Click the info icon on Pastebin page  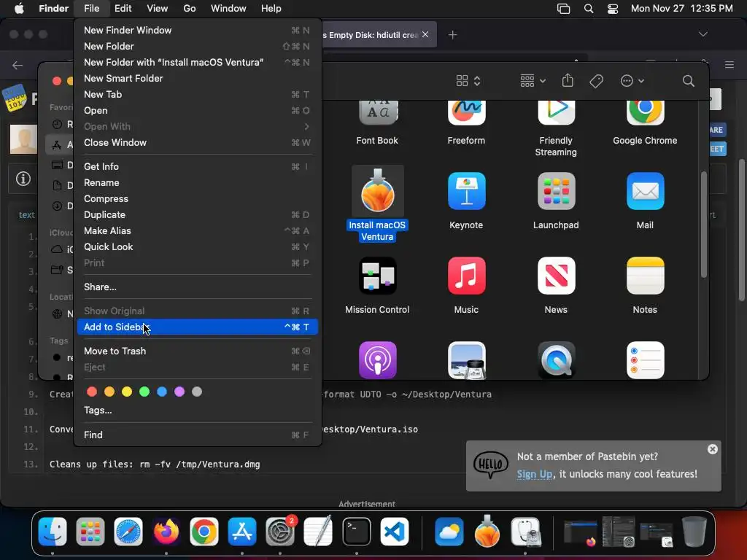click(x=23, y=179)
